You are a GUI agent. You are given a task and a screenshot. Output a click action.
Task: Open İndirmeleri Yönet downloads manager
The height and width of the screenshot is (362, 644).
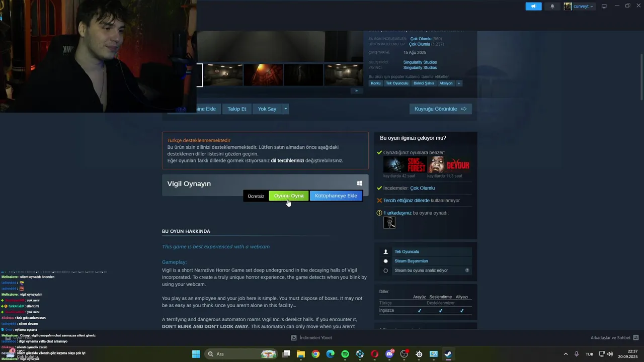click(x=312, y=338)
